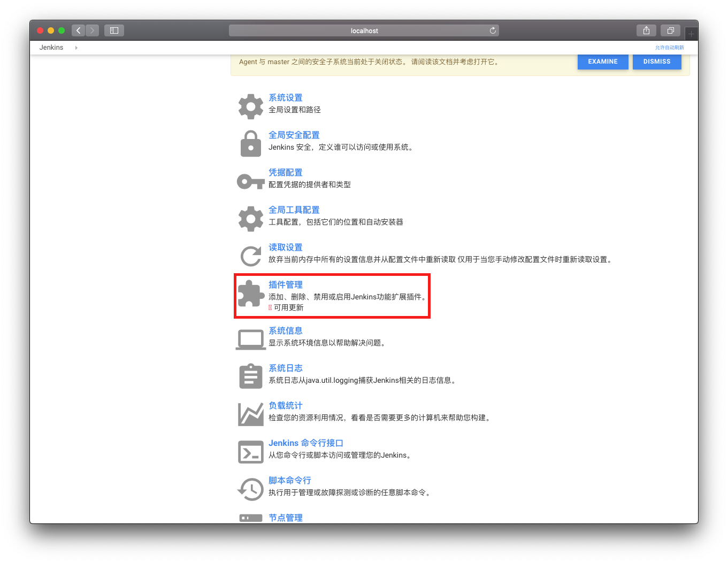The height and width of the screenshot is (563, 728).
Task: Open the 节点管理 link
Action: 286,518
